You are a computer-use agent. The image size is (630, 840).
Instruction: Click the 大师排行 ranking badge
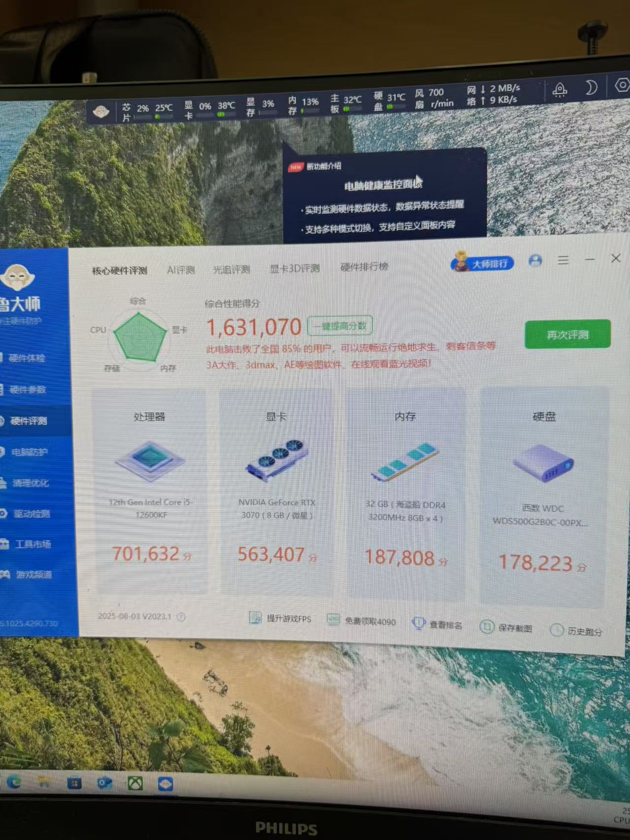click(x=483, y=264)
